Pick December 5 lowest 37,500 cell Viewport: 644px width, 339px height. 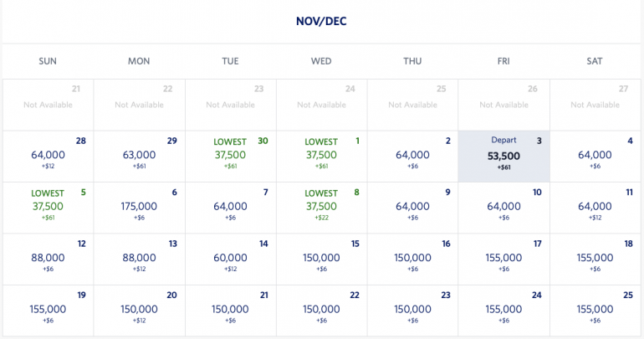48,207
